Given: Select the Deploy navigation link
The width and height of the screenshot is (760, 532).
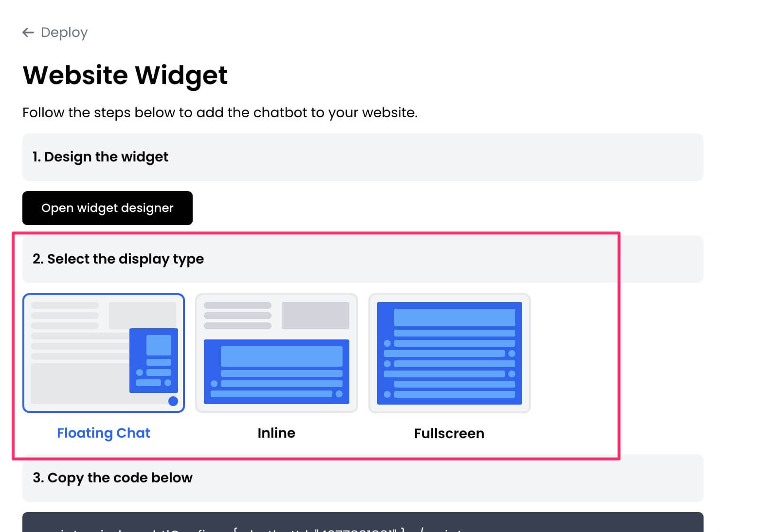Looking at the screenshot, I should point(64,32).
